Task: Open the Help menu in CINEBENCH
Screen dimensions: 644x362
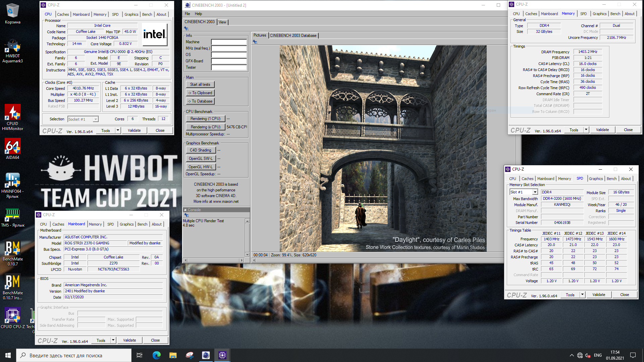Action: [198, 14]
